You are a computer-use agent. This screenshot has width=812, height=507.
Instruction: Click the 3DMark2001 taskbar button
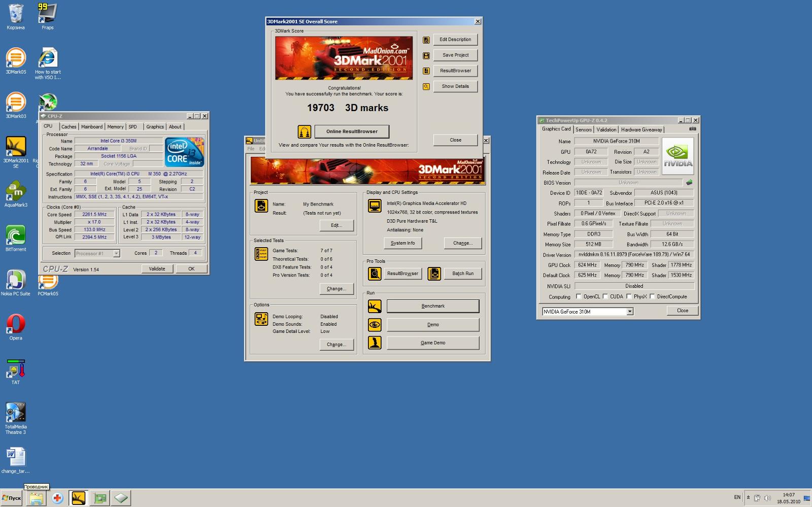pos(78,498)
